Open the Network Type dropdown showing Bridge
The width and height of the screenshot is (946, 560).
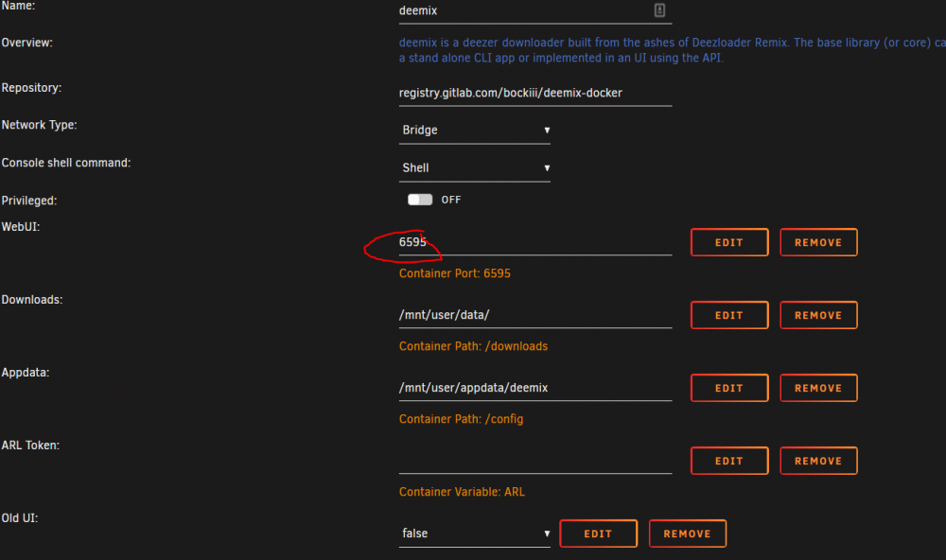click(x=475, y=131)
